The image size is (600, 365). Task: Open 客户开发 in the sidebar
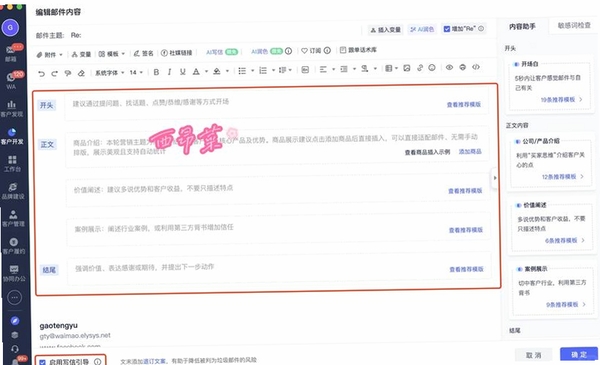click(x=12, y=136)
